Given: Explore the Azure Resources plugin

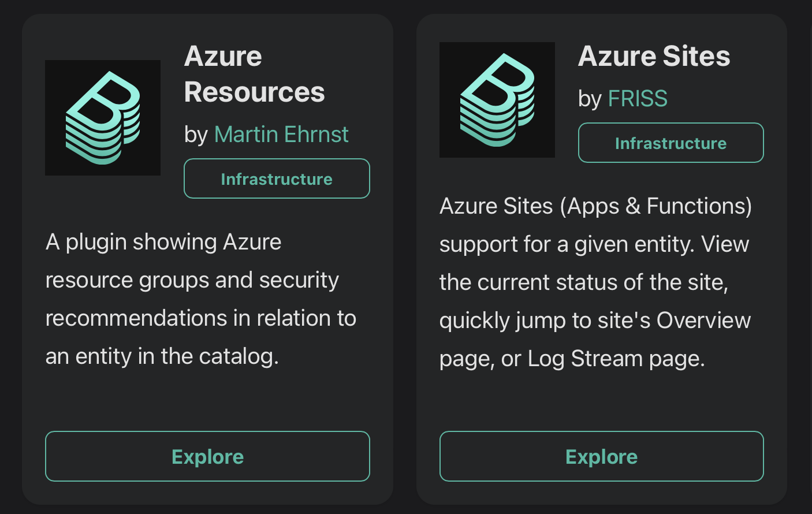Looking at the screenshot, I should [x=207, y=456].
